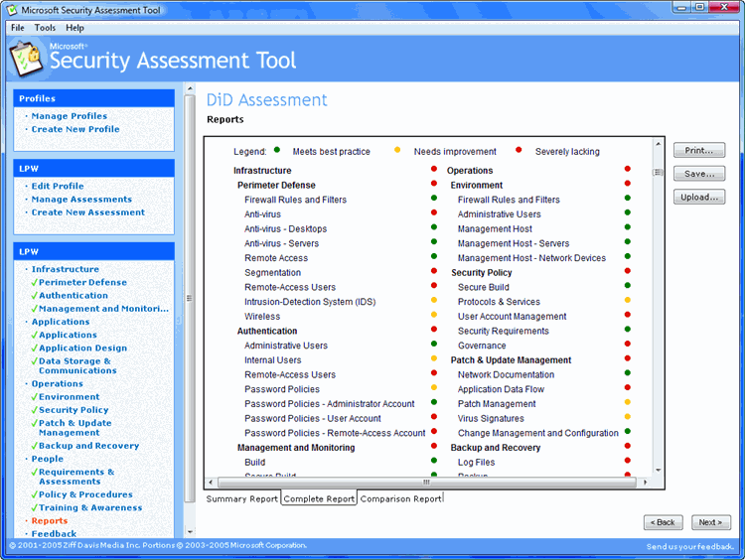Open Perimeter Defense sidebar section
This screenshot has height=560, width=745.
coord(82,282)
